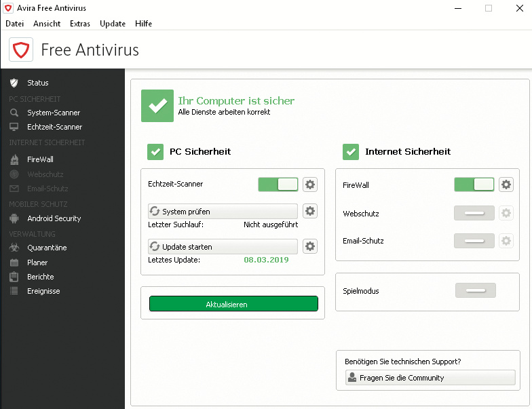The width and height of the screenshot is (532, 409).
Task: Disable the FireWall toggle switch
Action: (474, 184)
